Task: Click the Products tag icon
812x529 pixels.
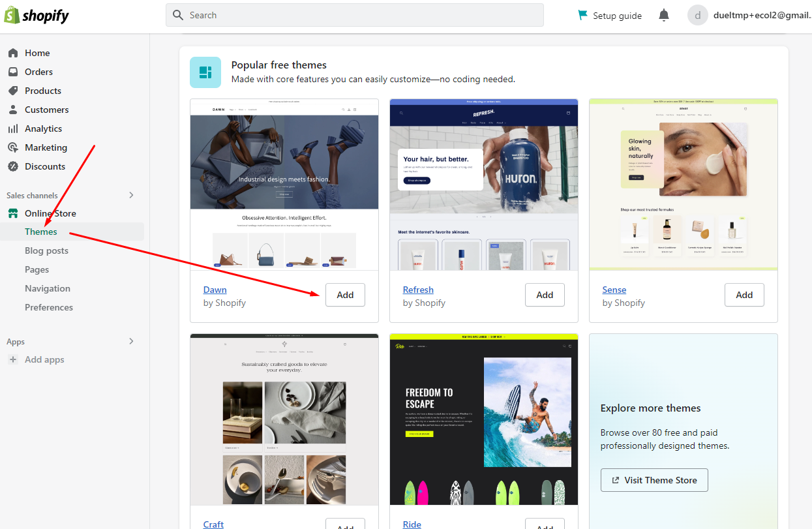Action: pyautogui.click(x=13, y=91)
